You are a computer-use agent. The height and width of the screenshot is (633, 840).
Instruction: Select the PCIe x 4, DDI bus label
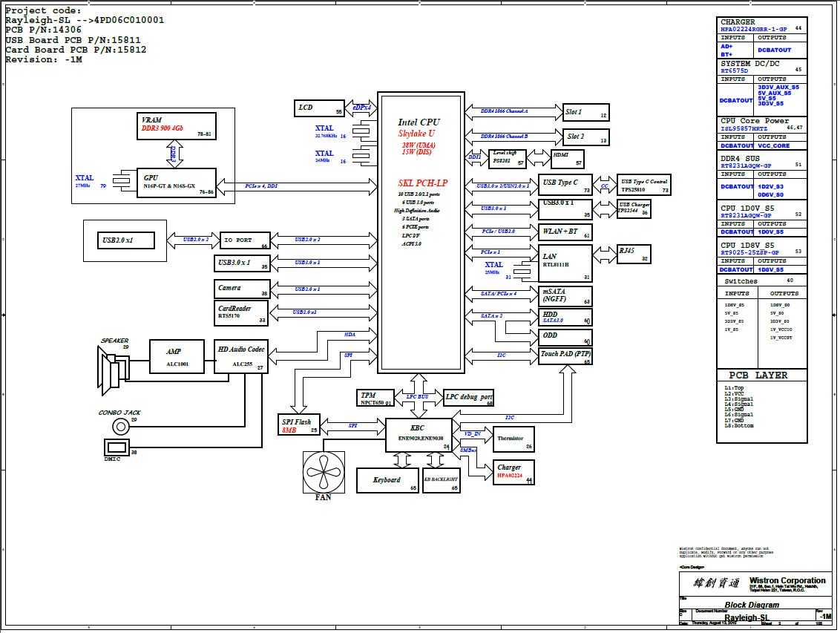tap(261, 186)
